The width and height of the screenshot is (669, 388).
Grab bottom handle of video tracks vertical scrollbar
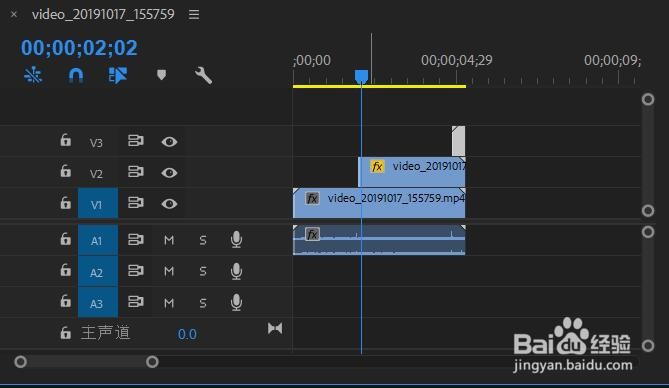[648, 211]
